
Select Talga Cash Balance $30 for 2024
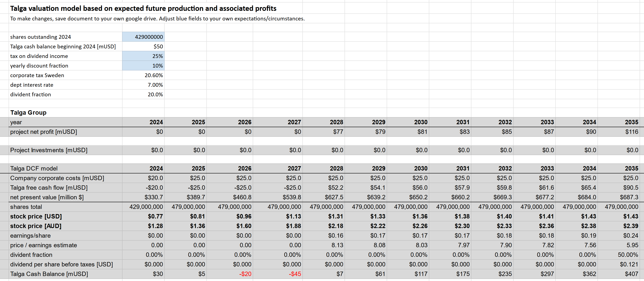click(143, 274)
